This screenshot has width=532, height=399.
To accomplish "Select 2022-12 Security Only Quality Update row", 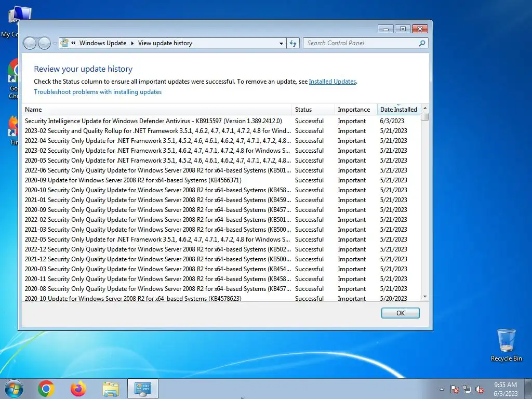I will (221, 249).
